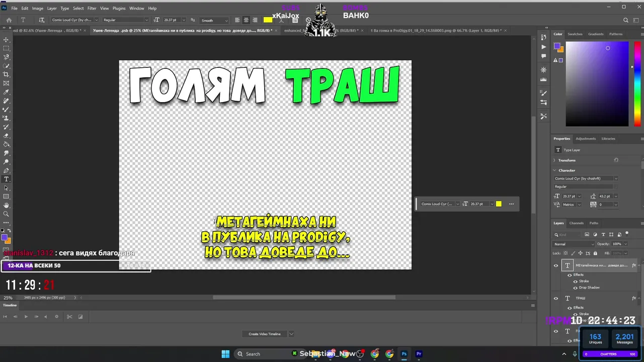Open Timeline settings gear icon
Screen dimensions: 644x362
(56, 317)
